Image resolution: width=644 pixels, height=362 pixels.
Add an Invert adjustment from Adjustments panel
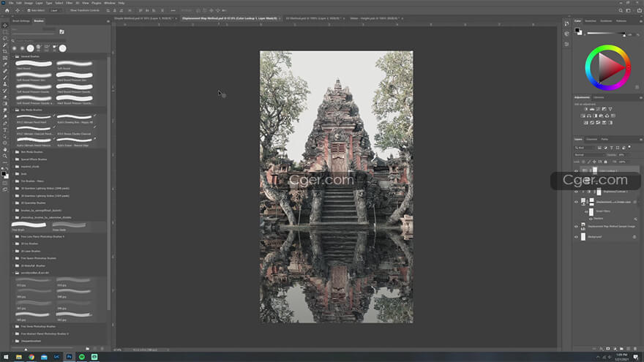[586, 123]
